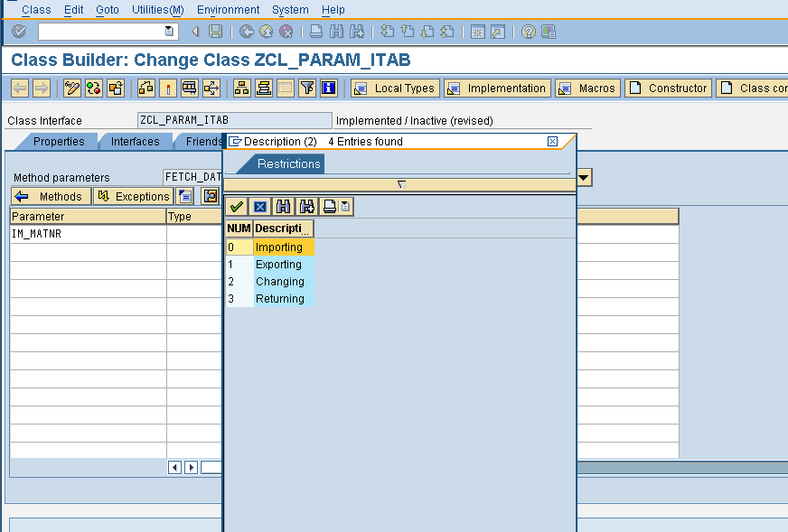Click the Constructor button

tap(668, 88)
